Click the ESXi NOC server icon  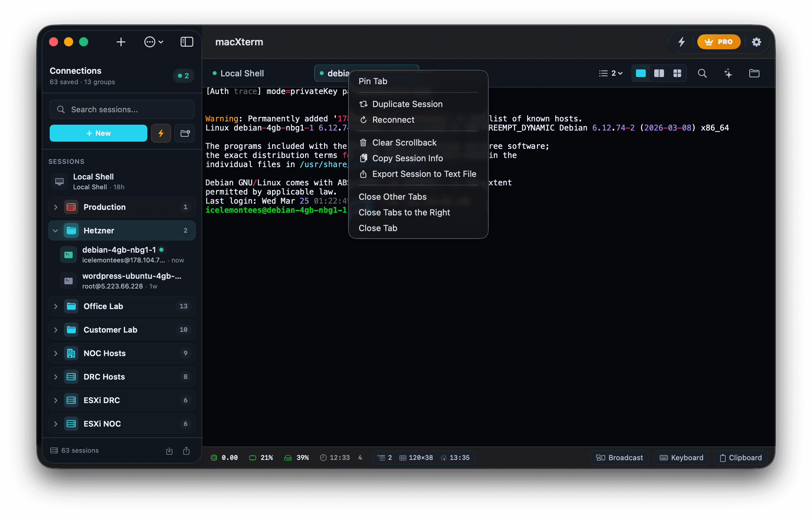click(71, 424)
